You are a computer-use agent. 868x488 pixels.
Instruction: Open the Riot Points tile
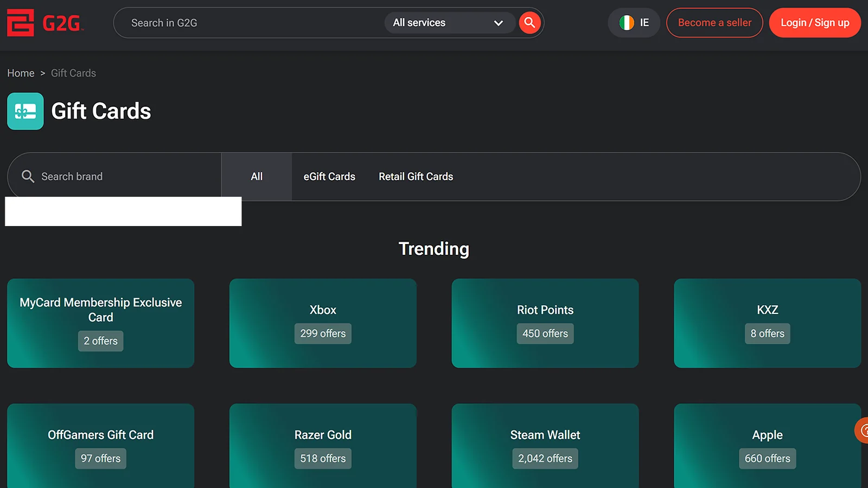[545, 323]
